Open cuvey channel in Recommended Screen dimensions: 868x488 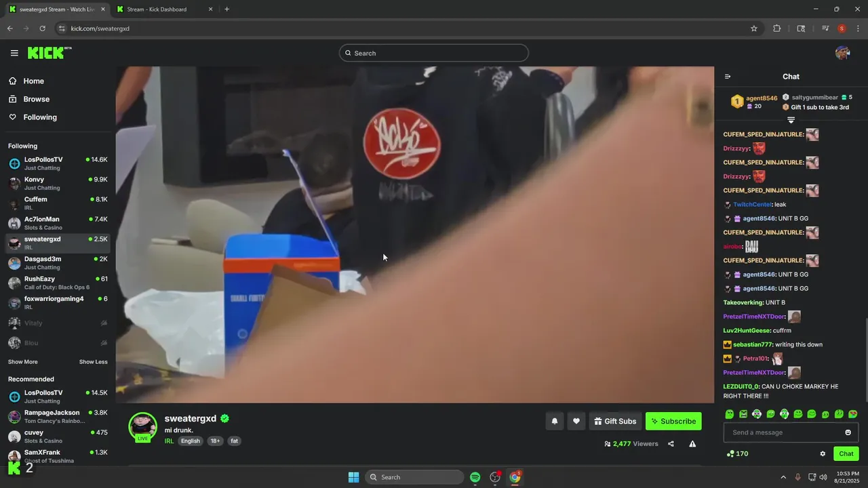tap(58, 436)
